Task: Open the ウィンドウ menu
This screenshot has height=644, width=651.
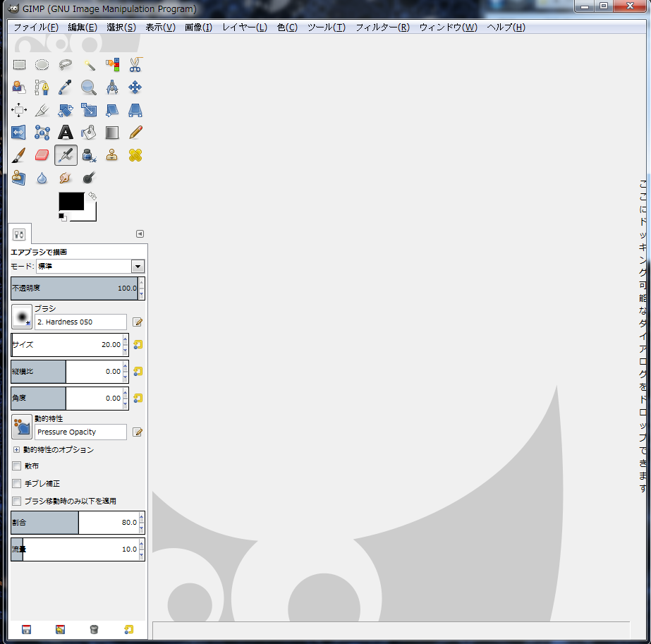Action: coord(449,28)
